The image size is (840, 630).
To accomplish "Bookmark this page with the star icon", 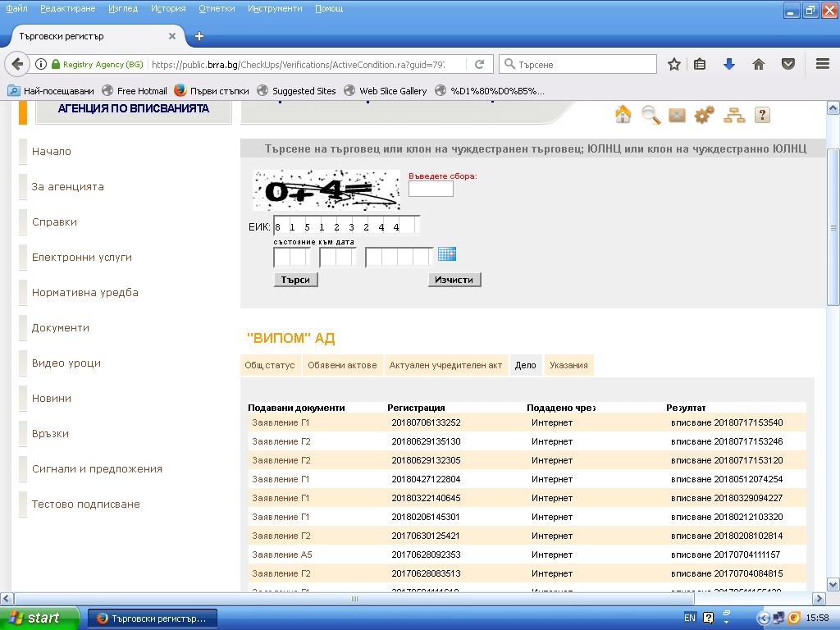I will tap(674, 64).
